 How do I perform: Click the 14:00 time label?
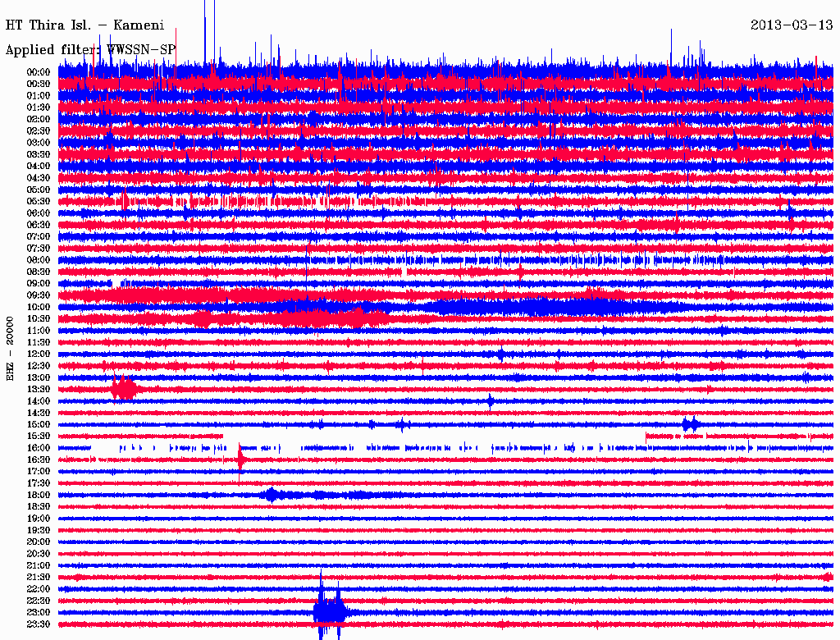coord(39,401)
